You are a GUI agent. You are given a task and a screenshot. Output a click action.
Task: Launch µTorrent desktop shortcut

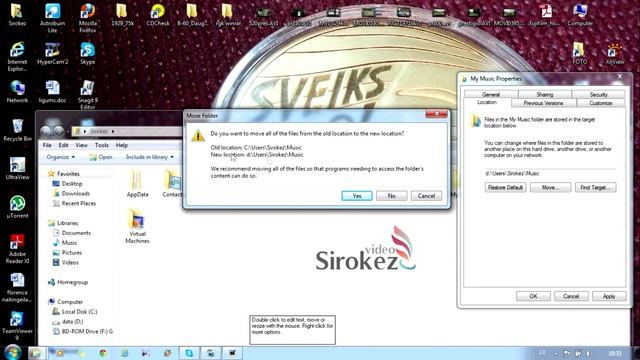pos(17,207)
